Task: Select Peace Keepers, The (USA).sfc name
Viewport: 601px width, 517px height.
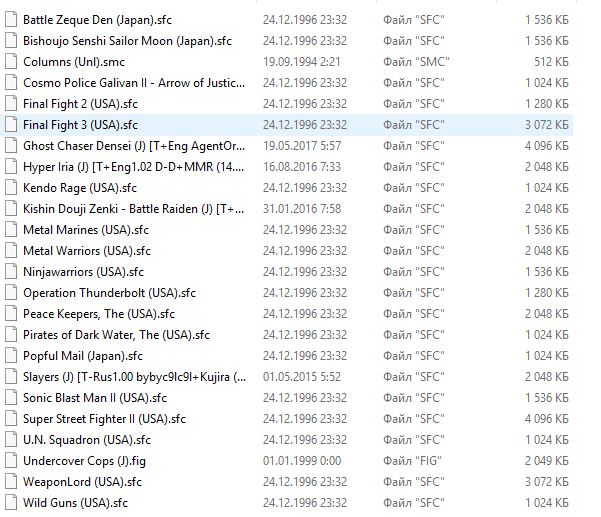Action: pos(99,314)
